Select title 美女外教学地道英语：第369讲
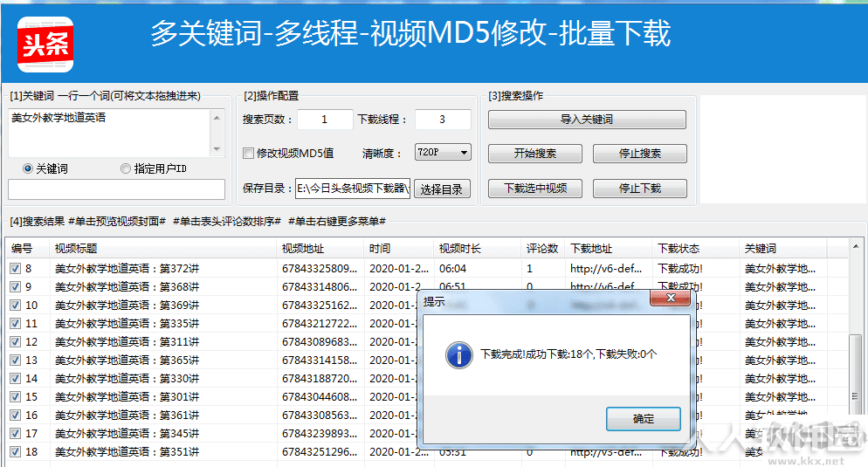868x467 pixels. (x=127, y=306)
